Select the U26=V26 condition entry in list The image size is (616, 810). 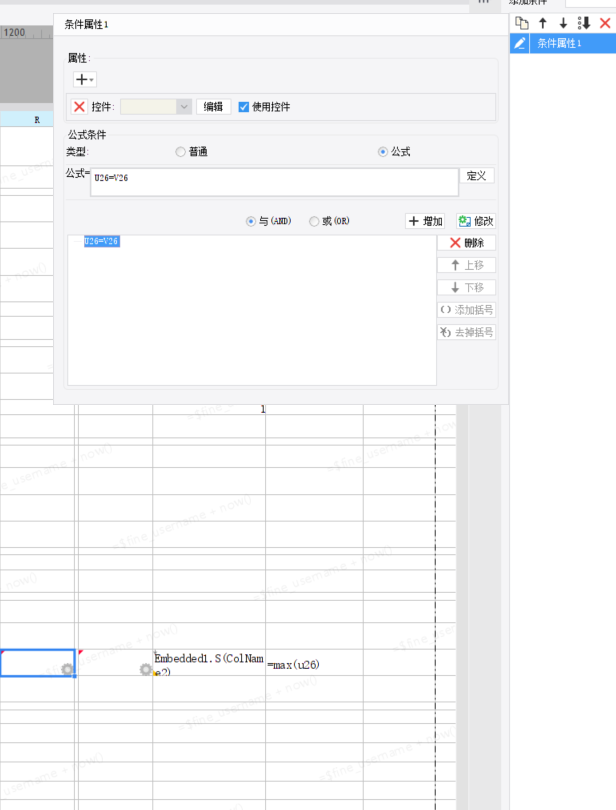pyautogui.click(x=102, y=241)
